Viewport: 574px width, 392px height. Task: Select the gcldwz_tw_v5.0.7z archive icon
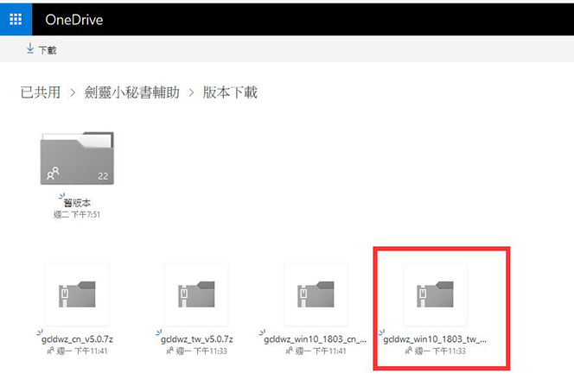tap(195, 294)
